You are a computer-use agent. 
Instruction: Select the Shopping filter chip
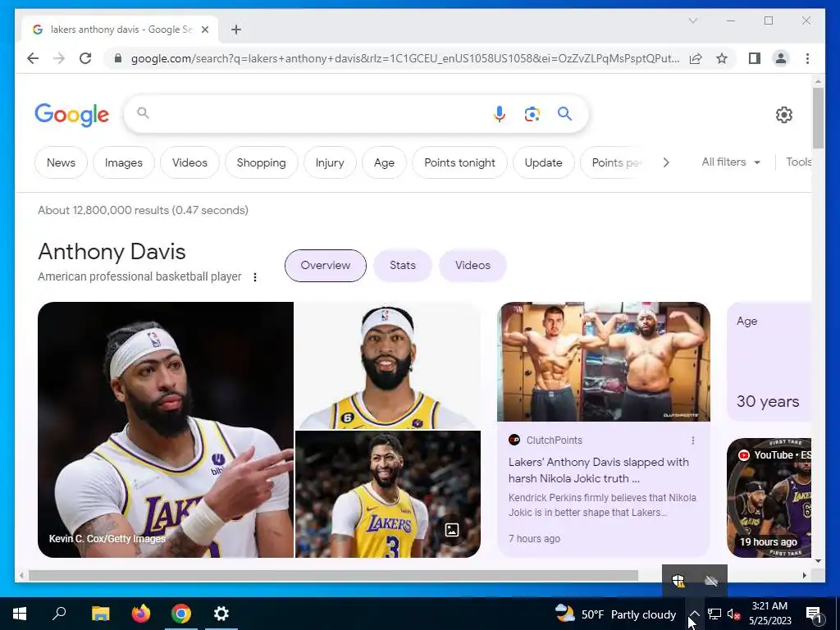point(262,162)
